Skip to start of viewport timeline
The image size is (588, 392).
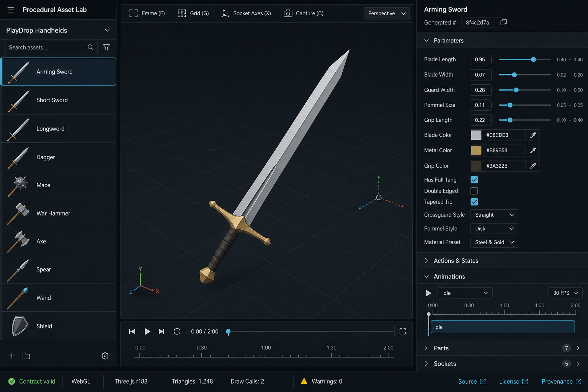tap(132, 332)
